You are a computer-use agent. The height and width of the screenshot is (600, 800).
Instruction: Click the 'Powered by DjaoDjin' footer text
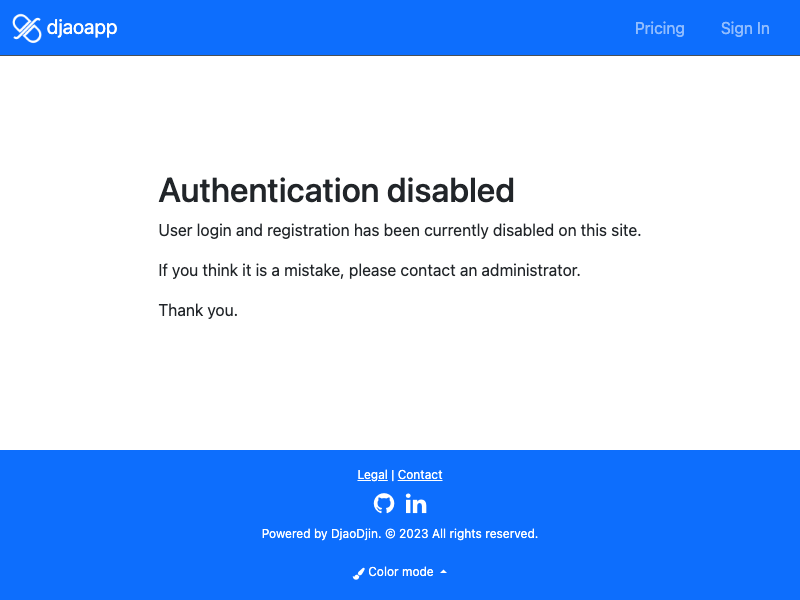click(321, 534)
